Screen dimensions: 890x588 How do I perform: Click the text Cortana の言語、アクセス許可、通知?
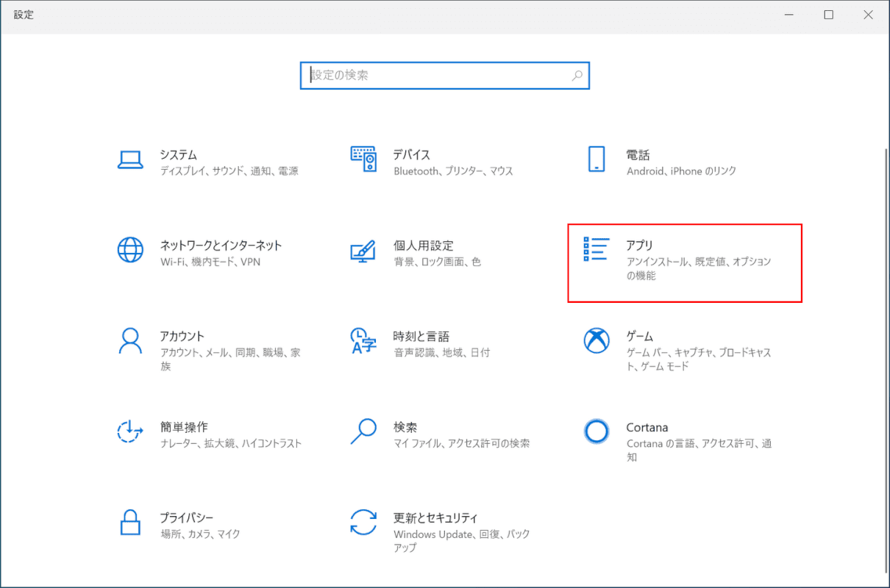pos(699,450)
